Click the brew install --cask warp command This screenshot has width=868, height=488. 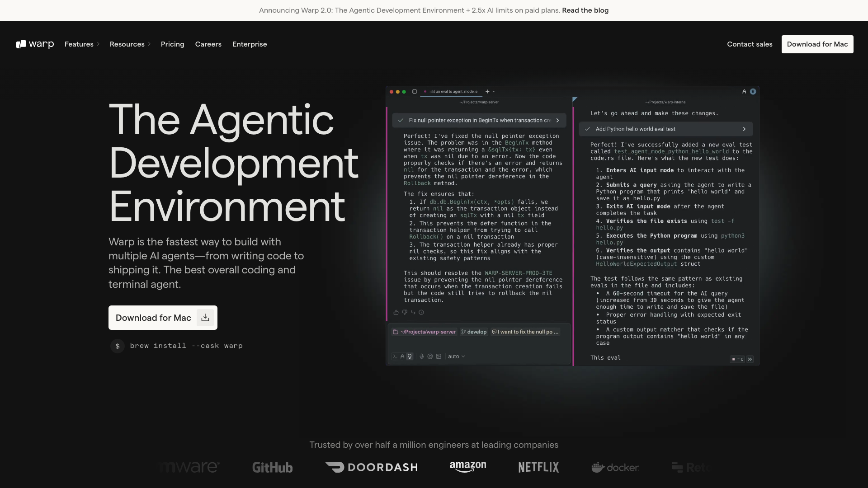pyautogui.click(x=186, y=346)
